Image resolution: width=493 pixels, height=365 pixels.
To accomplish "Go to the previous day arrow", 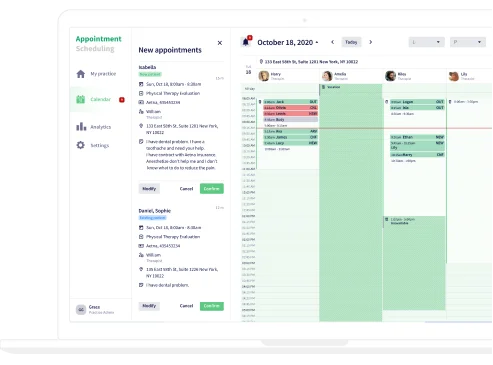I will tap(332, 42).
